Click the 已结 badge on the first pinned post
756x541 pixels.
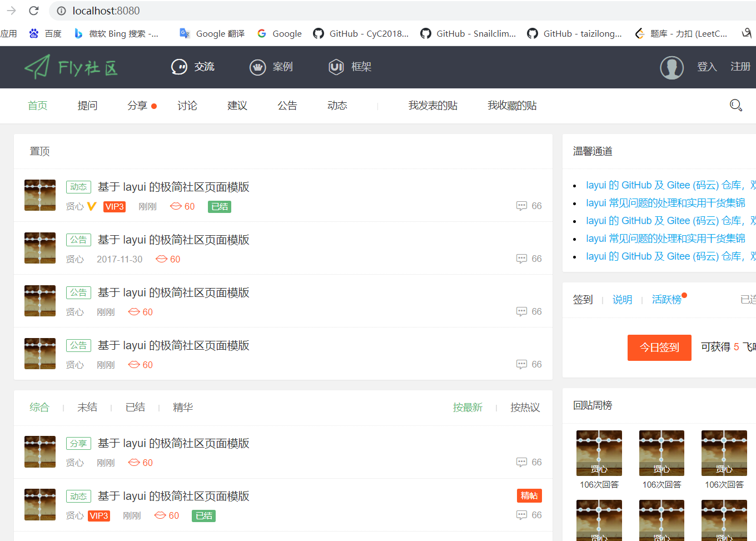pos(220,207)
